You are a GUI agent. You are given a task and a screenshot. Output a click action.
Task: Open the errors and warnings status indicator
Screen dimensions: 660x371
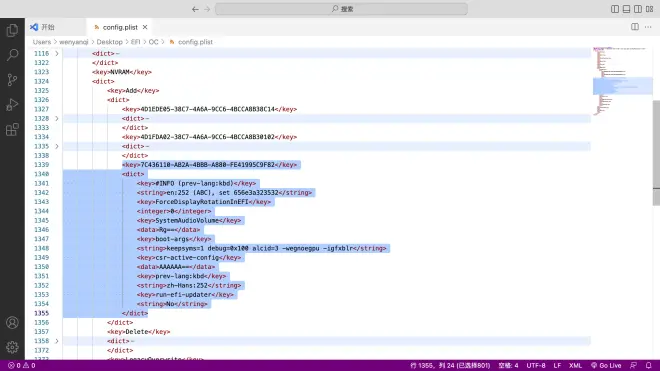point(22,366)
